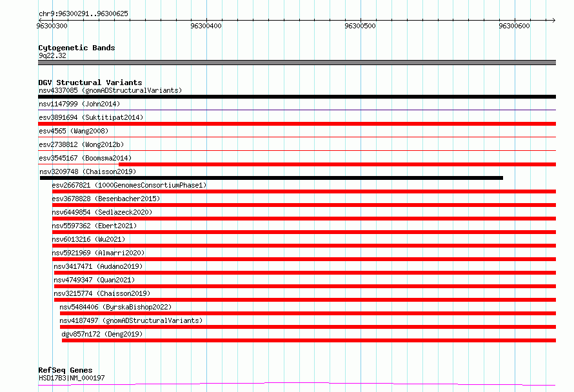Select the red nsv6013216 variant bar
The height and width of the screenshot is (392, 574).
(304, 246)
